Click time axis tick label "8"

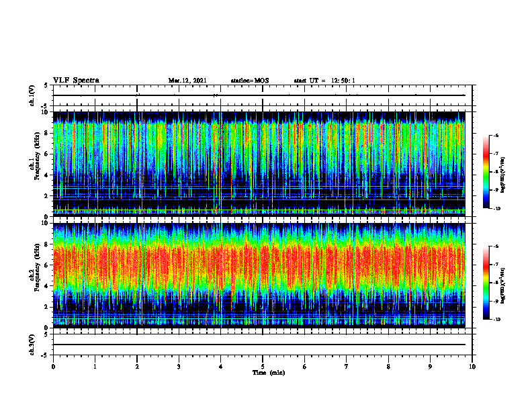click(x=388, y=367)
